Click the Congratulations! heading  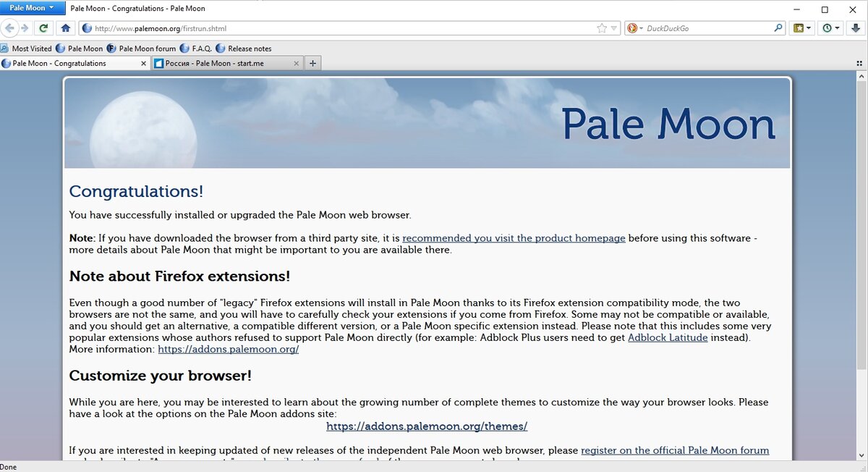(x=136, y=191)
